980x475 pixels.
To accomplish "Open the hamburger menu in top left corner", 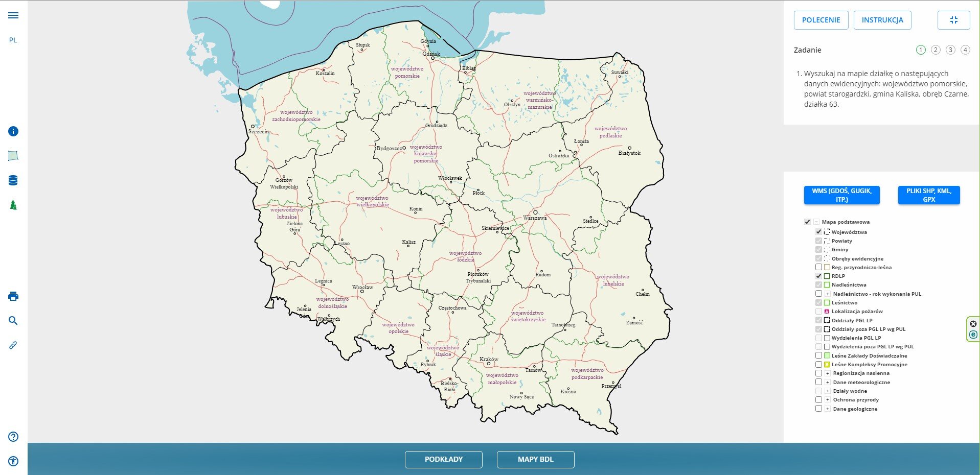I will coord(13,15).
